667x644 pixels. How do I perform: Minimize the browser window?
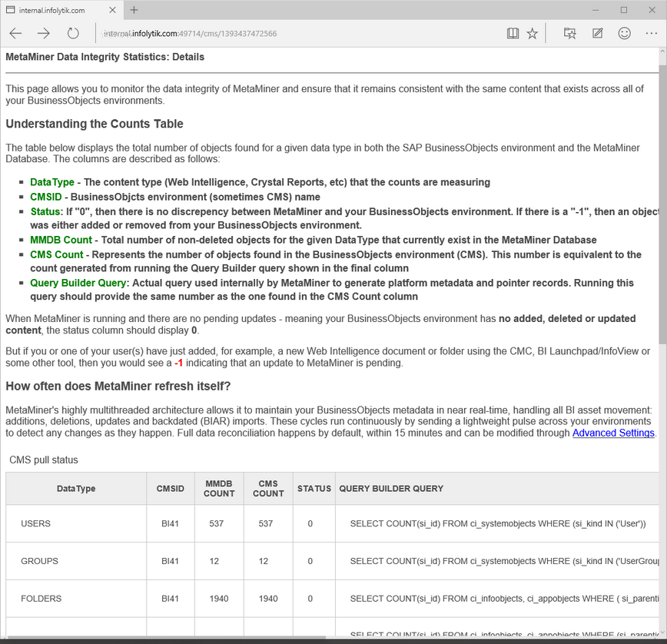(596, 10)
